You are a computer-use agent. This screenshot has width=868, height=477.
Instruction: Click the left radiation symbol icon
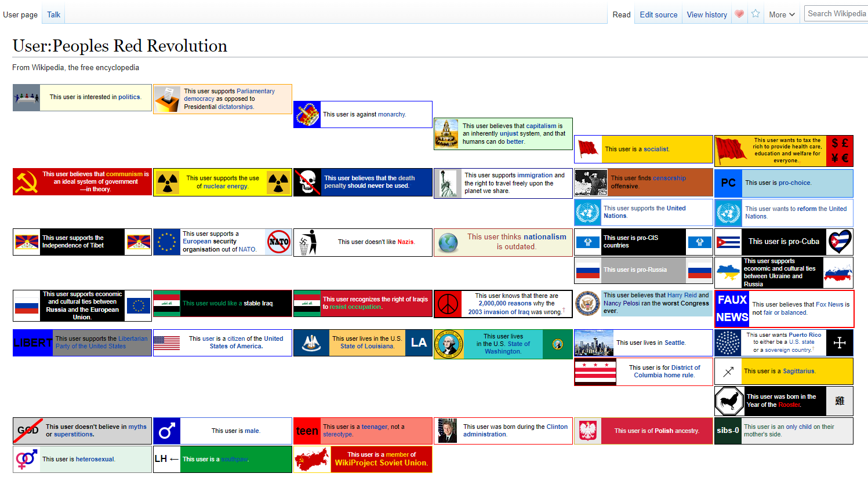click(x=167, y=183)
